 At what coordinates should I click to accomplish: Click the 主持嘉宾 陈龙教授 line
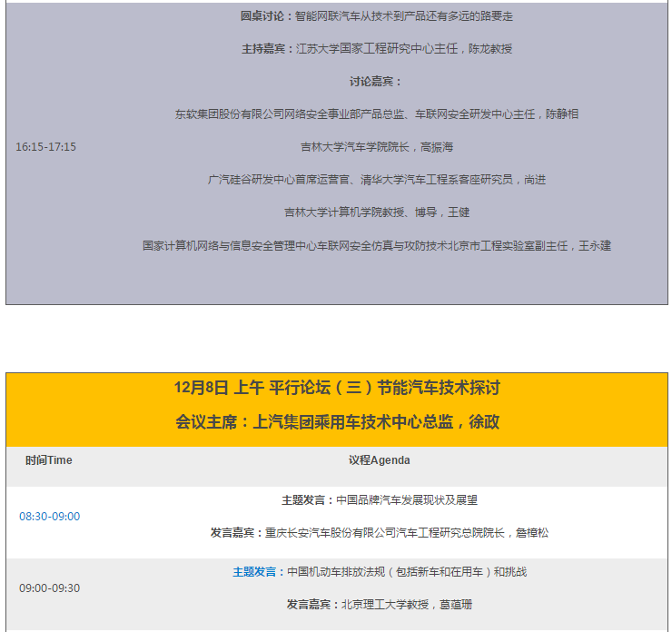point(376,49)
